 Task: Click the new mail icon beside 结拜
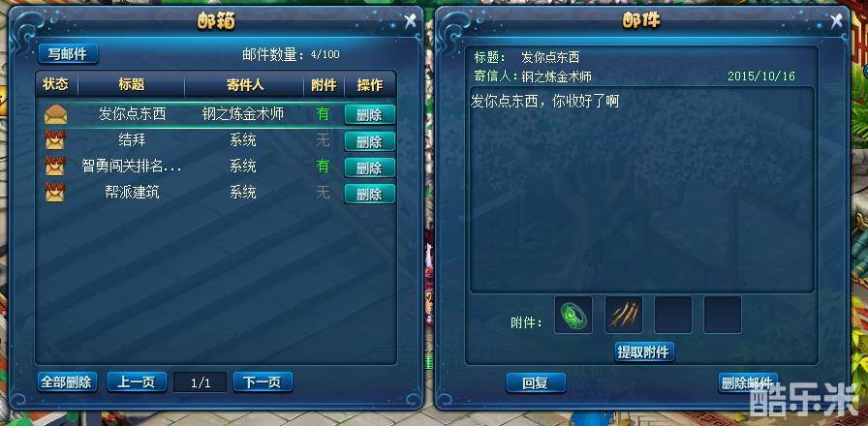(x=55, y=140)
